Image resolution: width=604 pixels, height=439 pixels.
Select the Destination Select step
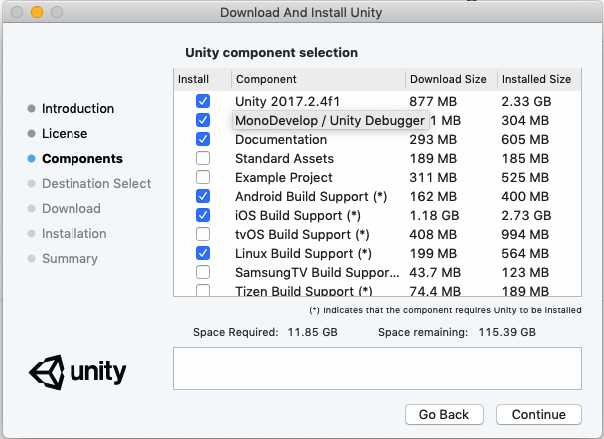tap(96, 184)
